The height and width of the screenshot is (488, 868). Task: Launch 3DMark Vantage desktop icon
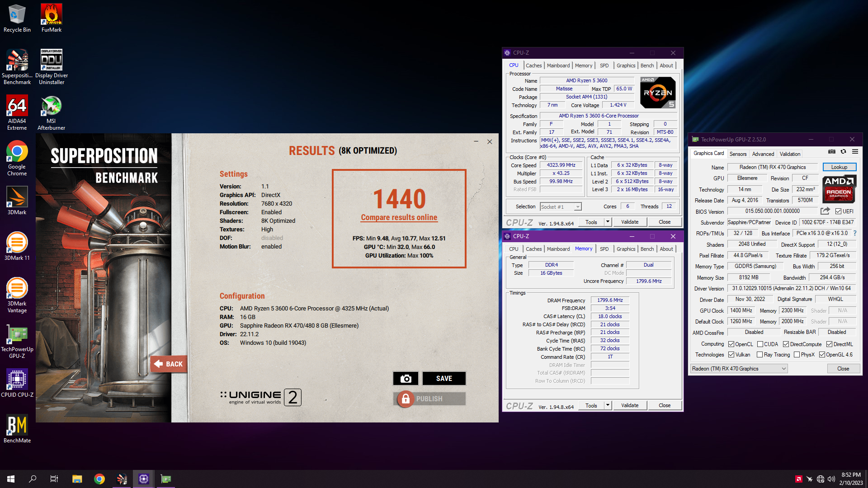[x=17, y=295]
